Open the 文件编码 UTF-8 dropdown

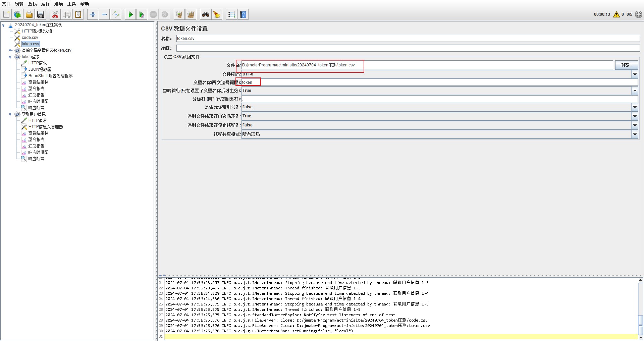635,74
